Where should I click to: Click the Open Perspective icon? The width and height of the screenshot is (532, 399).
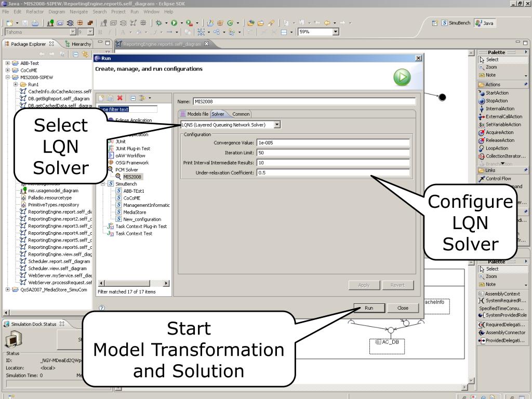[435, 23]
